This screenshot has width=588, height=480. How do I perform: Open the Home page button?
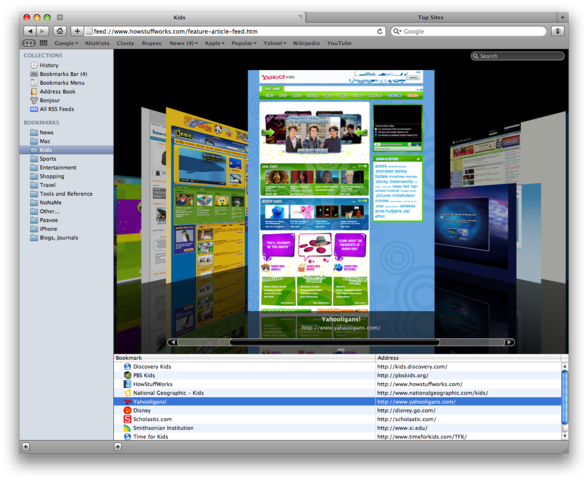[x=60, y=31]
